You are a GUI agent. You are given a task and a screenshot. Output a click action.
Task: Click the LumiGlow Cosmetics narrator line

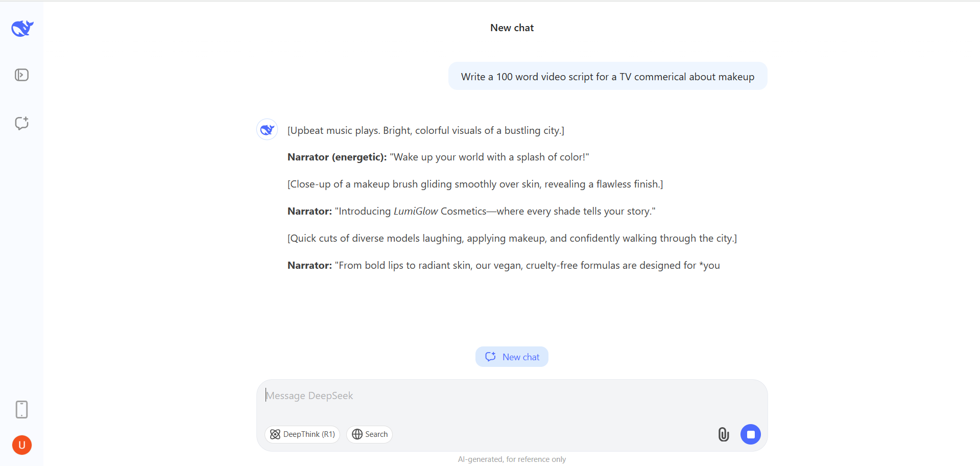(x=471, y=212)
